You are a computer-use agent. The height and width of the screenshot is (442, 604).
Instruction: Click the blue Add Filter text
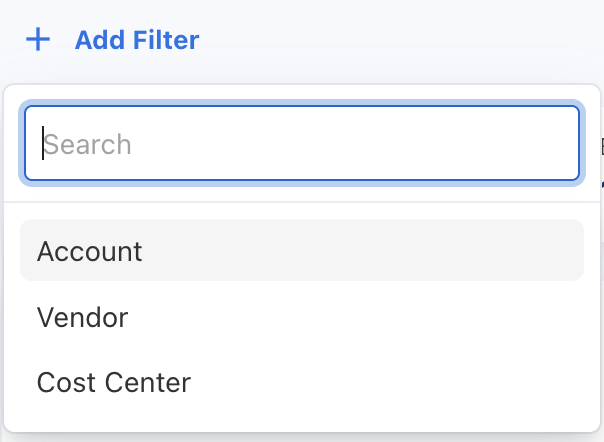coord(137,40)
